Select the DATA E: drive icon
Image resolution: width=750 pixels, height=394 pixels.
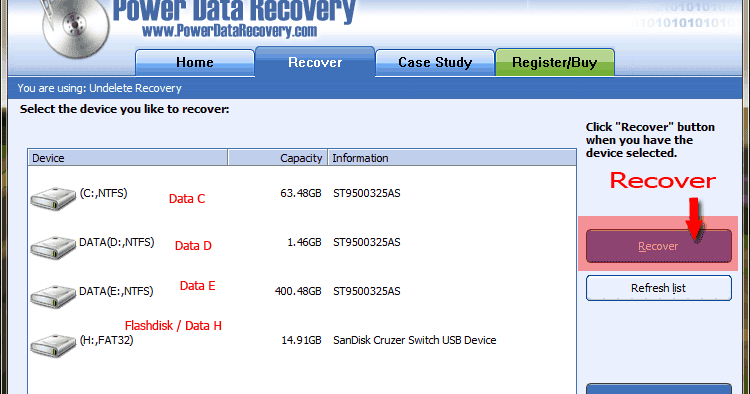point(53,296)
